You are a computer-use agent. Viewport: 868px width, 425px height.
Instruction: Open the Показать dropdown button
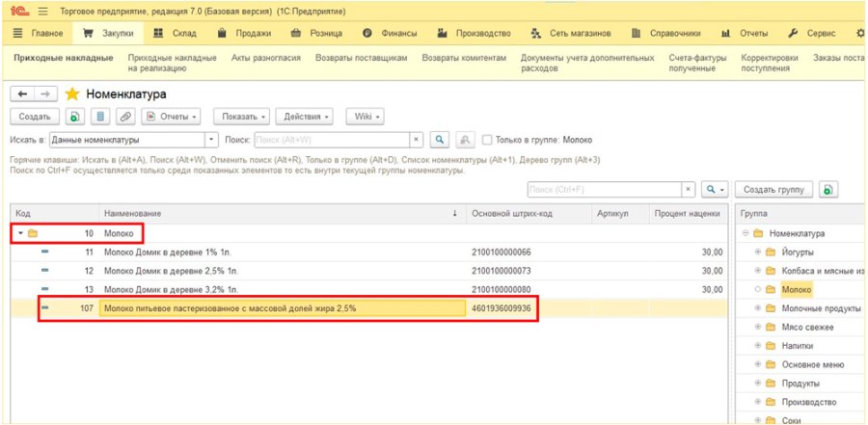pos(241,117)
